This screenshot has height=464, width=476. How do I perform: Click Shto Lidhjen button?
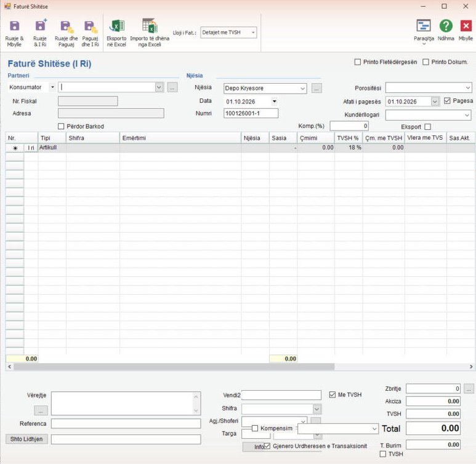coord(26,439)
